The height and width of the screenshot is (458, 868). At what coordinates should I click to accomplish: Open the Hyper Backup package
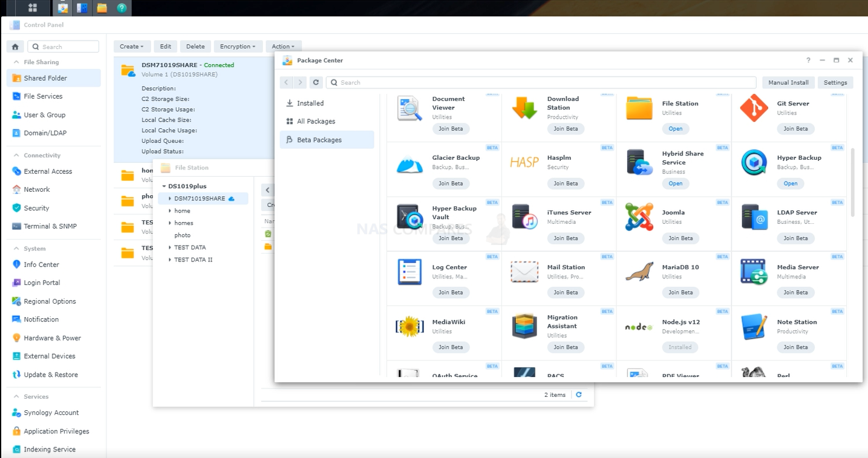(x=791, y=183)
